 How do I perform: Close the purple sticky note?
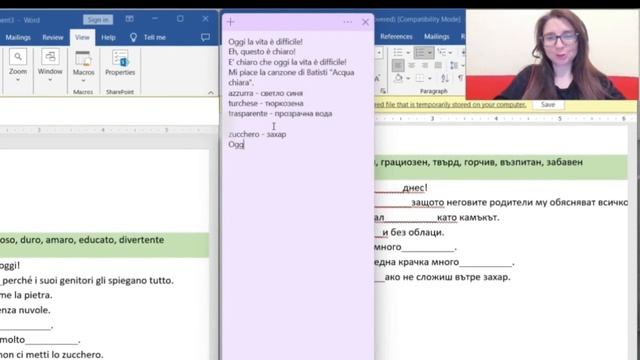(x=365, y=22)
